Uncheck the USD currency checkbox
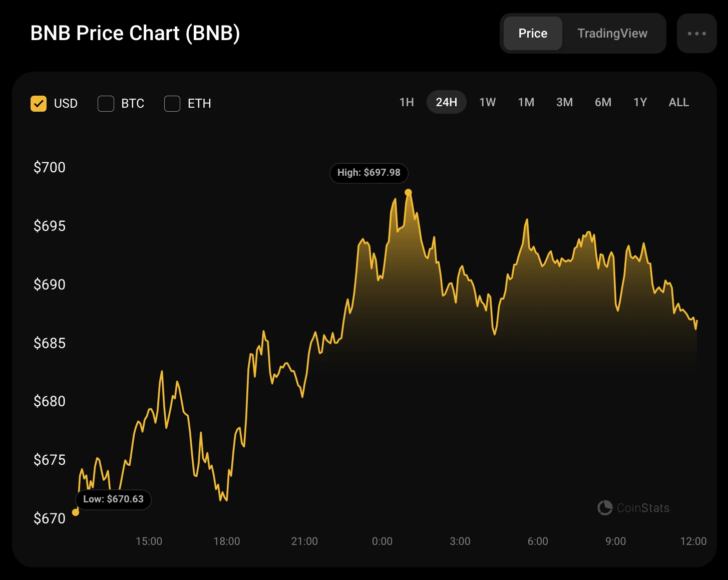The width and height of the screenshot is (728, 580). click(39, 104)
